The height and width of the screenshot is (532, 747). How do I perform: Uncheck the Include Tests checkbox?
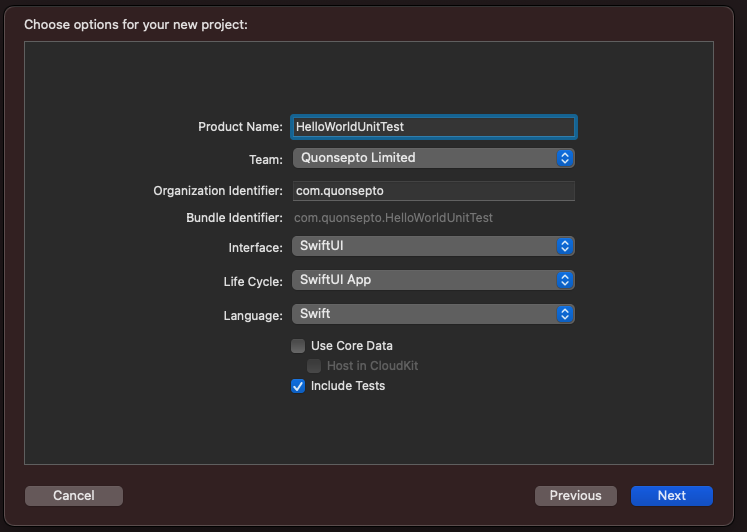tap(298, 386)
